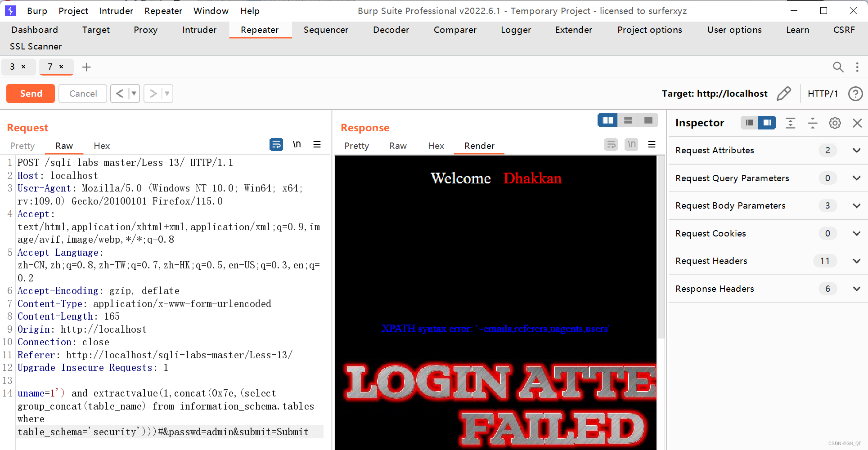Click the Target: http://localhost label
The width and height of the screenshot is (868, 450).
715,94
